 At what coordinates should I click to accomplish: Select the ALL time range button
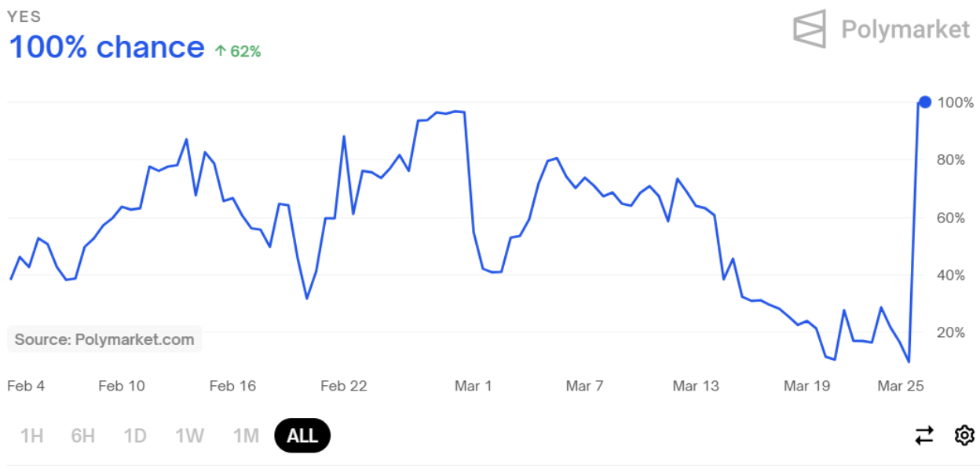(302, 435)
